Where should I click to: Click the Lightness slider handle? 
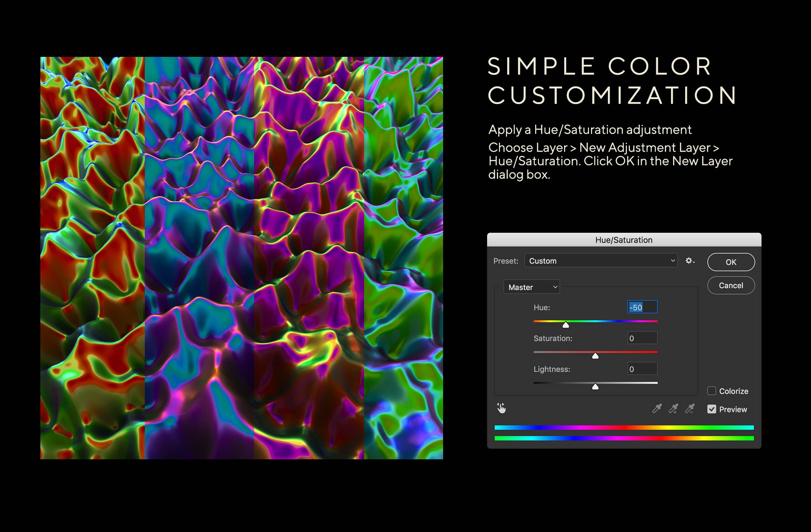pyautogui.click(x=595, y=387)
